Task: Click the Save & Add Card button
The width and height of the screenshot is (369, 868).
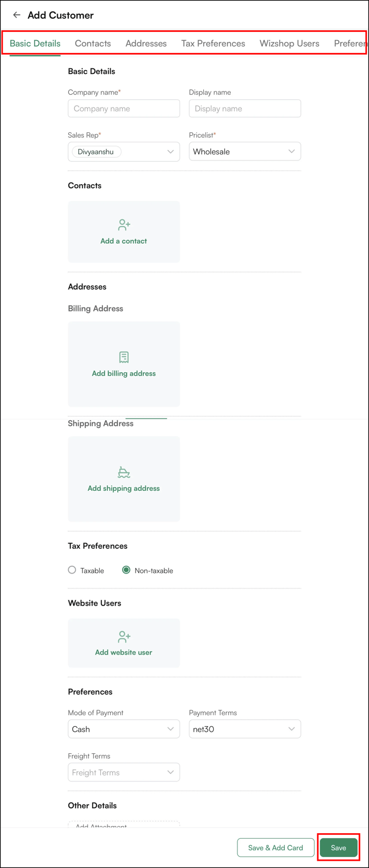Action: (275, 848)
